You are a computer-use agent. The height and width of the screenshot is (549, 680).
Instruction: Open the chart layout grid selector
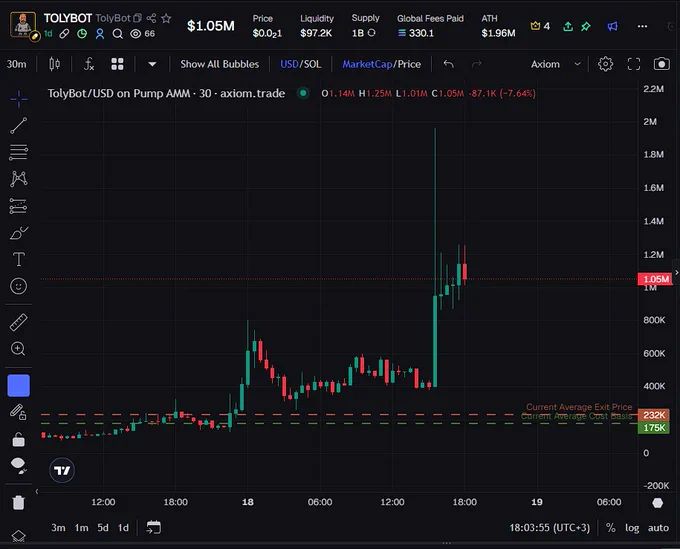[x=117, y=64]
